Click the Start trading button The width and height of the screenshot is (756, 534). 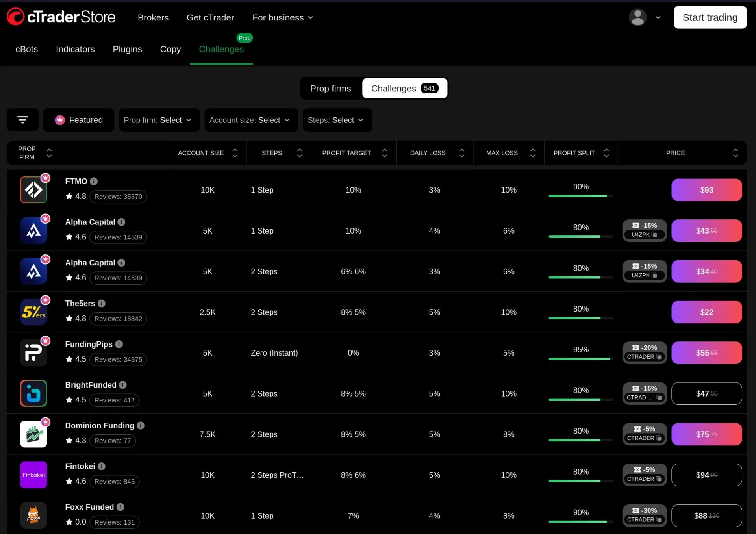coord(710,17)
